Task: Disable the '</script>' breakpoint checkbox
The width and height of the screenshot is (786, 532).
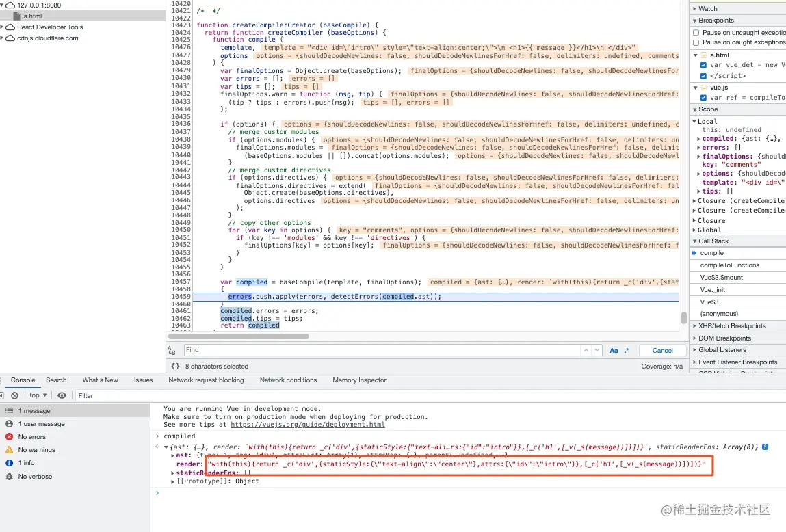Action: 703,76
